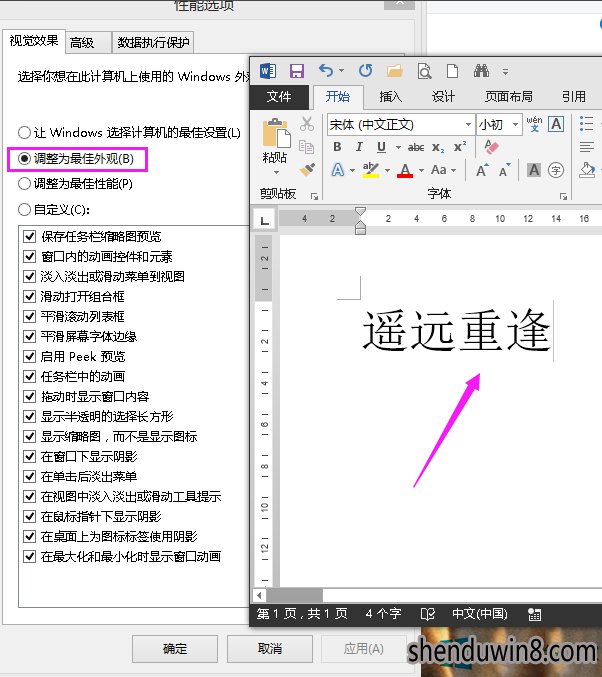Click the proofing book icon in status bar
The height and width of the screenshot is (677, 602).
(428, 614)
